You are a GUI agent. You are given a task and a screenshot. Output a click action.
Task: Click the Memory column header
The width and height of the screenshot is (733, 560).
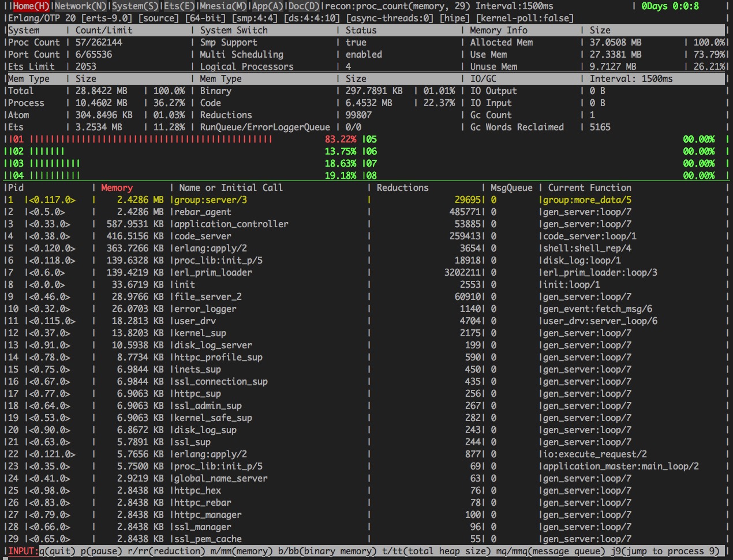117,187
